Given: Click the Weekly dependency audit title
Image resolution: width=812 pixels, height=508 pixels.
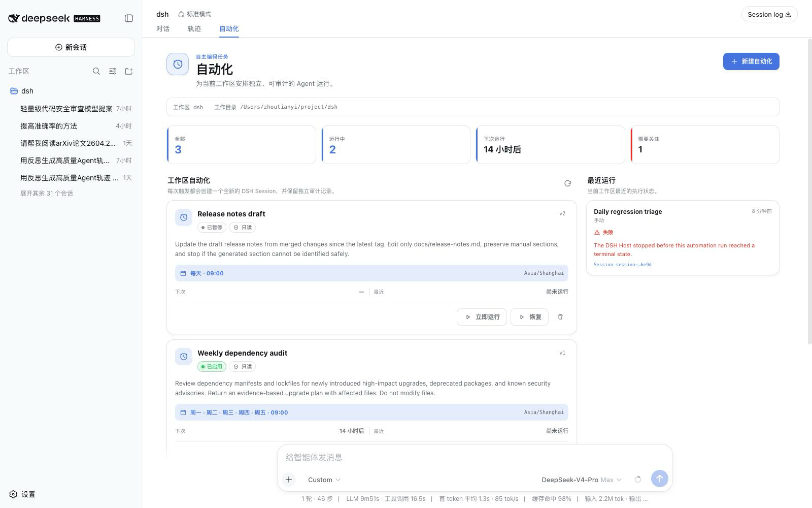Looking at the screenshot, I should coord(242,353).
